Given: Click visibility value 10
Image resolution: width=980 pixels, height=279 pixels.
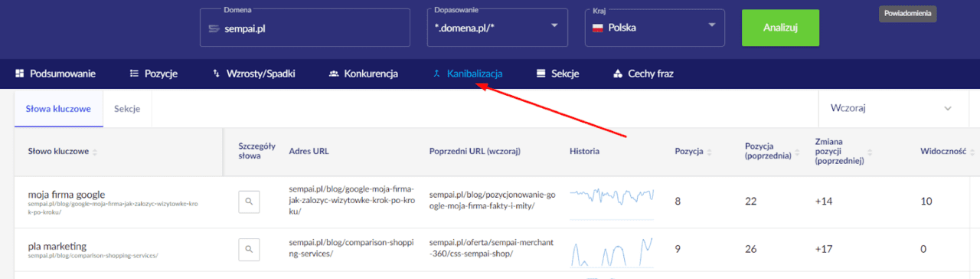Looking at the screenshot, I should (x=926, y=201).
